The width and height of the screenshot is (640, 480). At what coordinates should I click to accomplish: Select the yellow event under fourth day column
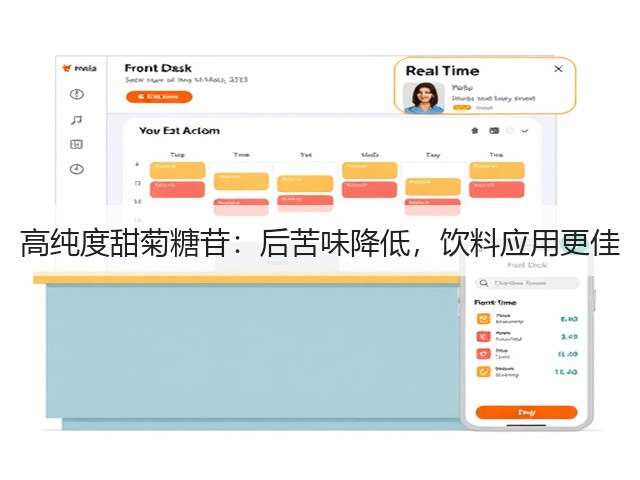370,170
